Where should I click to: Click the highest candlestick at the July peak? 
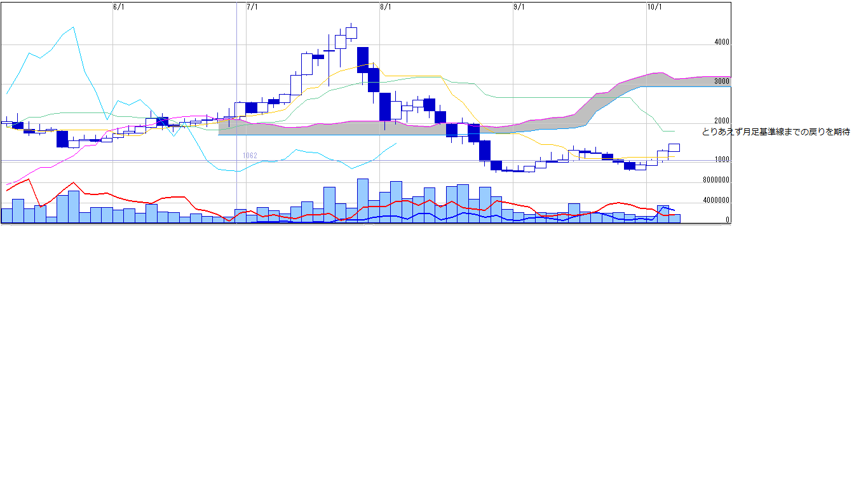pyautogui.click(x=351, y=33)
